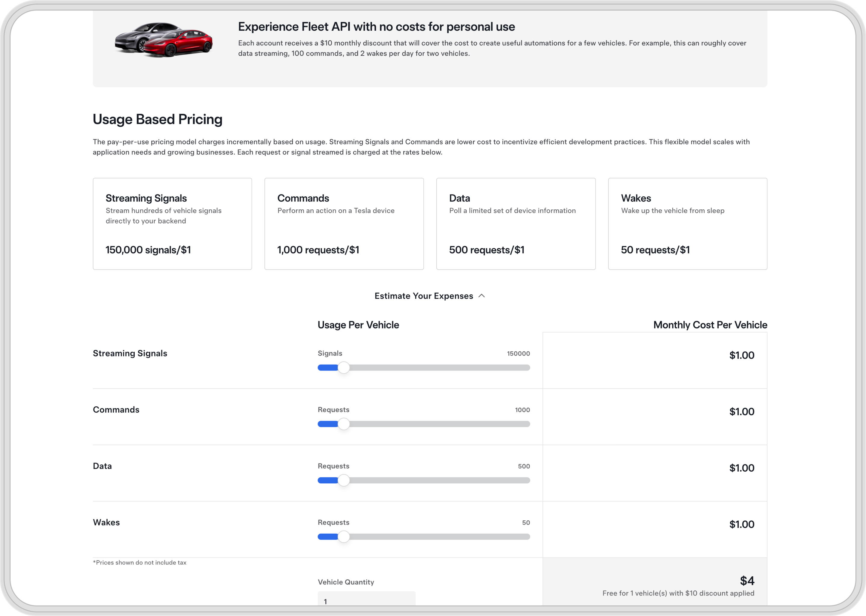
Task: Click the Commands requests slider handle
Action: [343, 424]
